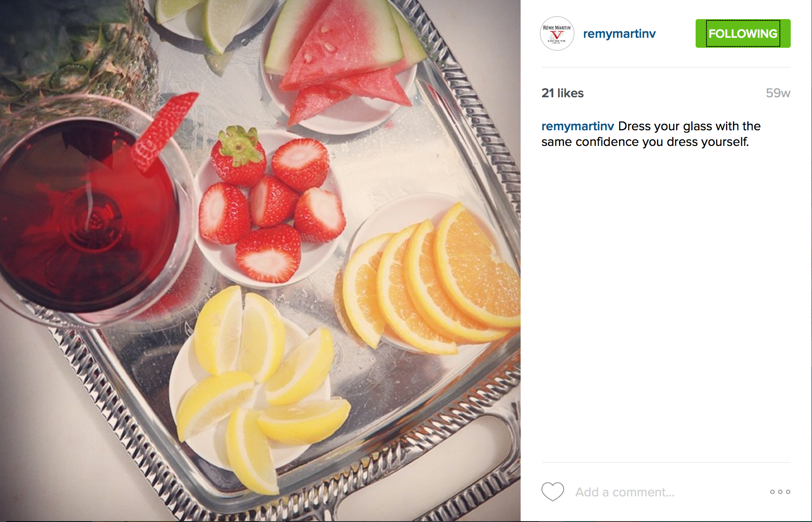Open remymartinv username beside the avatar
The height and width of the screenshot is (522, 812).
tap(619, 34)
